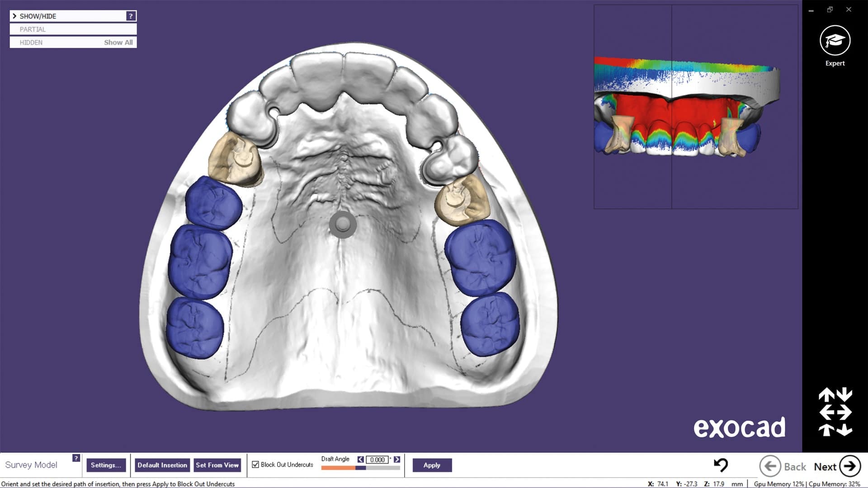Viewport: 868px width, 488px height.
Task: Click the Show All label link
Action: 118,42
